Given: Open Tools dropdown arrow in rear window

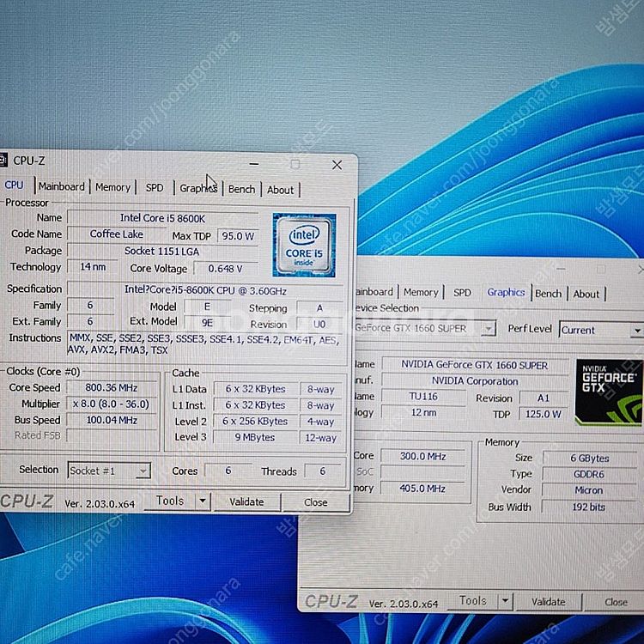Looking at the screenshot, I should (505, 601).
